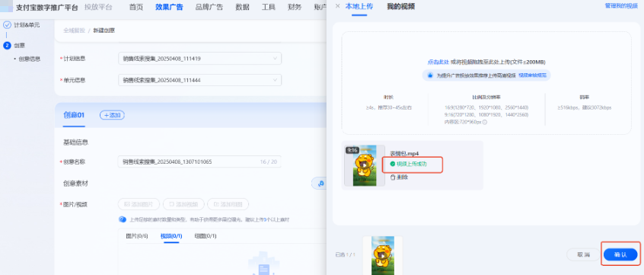Viewport: 644px width, 275px height.
Task: Delete the uploaded 表情包.mp4 video
Action: point(398,177)
